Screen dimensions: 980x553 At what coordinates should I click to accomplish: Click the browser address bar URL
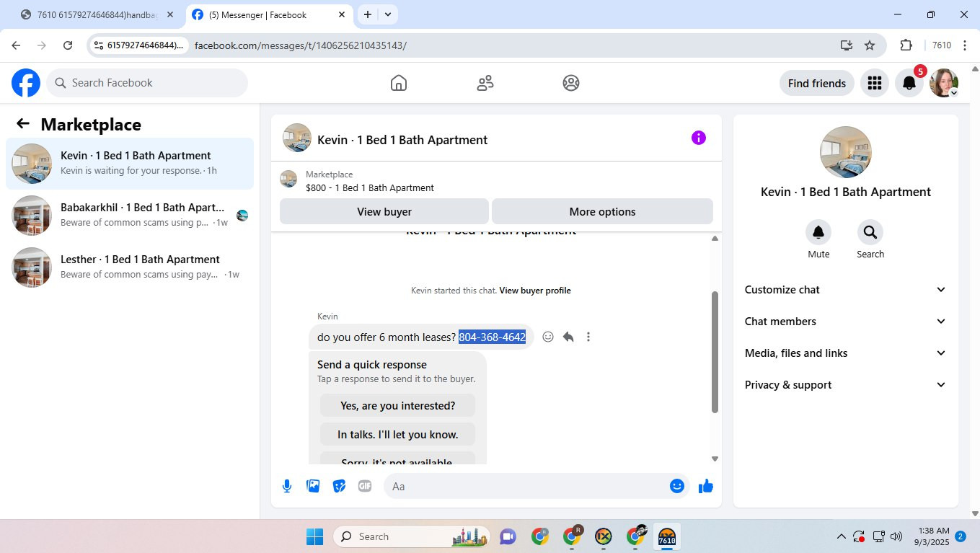coord(300,45)
